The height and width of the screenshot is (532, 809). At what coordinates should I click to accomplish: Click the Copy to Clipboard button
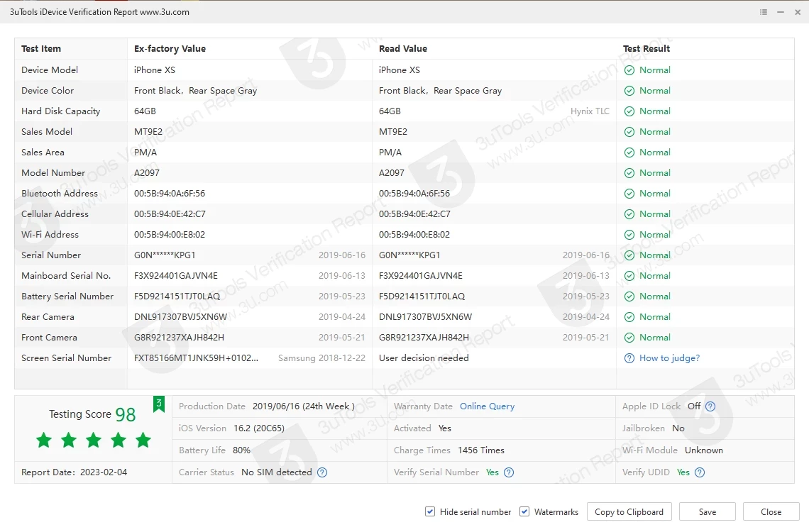coord(629,512)
